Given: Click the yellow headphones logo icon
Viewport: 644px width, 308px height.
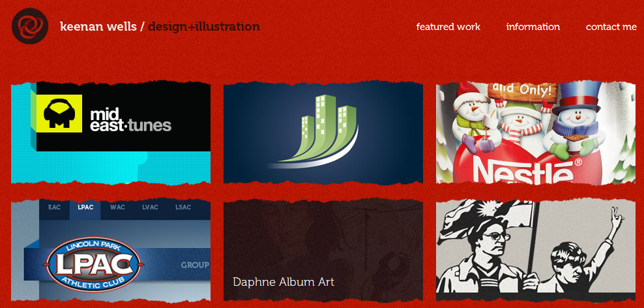Looking at the screenshot, I should (x=59, y=114).
